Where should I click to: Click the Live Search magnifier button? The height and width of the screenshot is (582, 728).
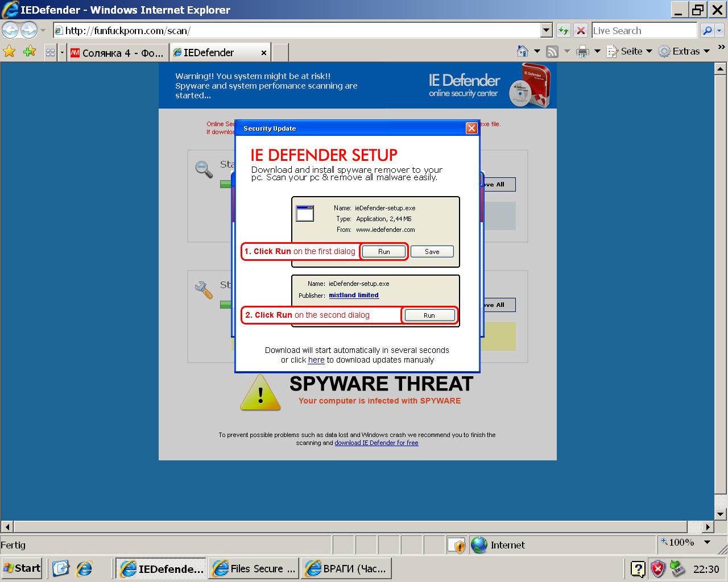(707, 31)
